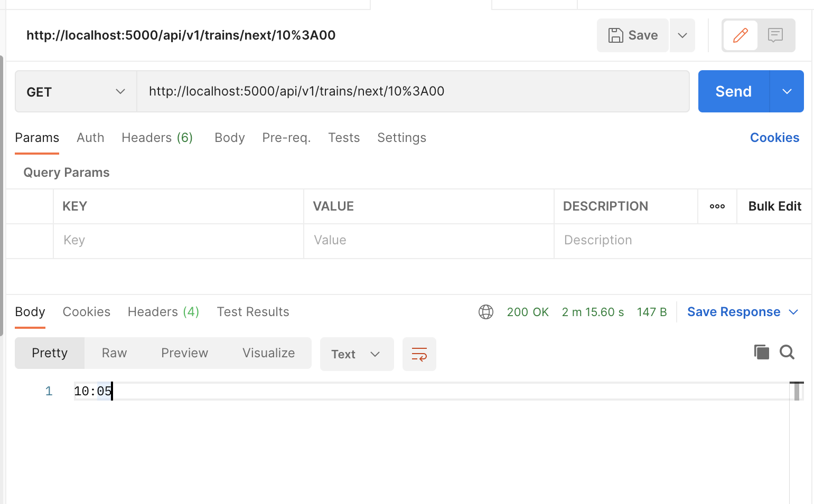The height and width of the screenshot is (504, 814).
Task: View the Test Results tab
Action: coord(253,312)
